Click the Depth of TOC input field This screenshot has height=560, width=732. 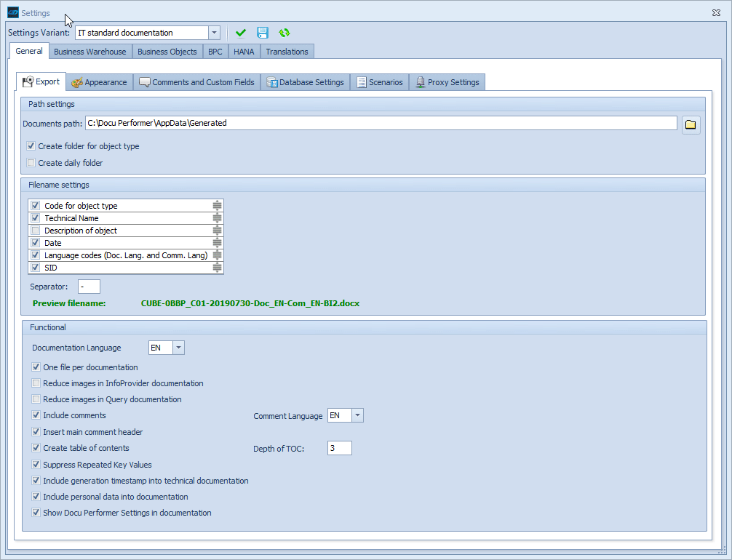click(x=339, y=448)
